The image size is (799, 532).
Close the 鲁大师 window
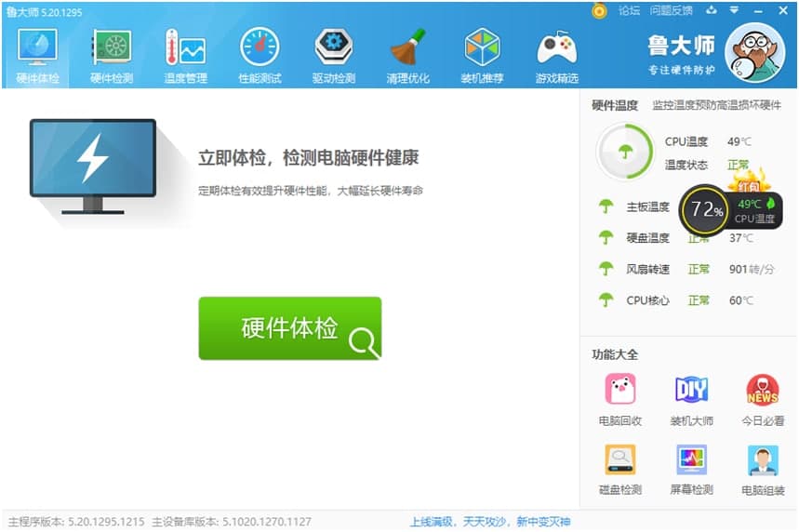point(783,10)
